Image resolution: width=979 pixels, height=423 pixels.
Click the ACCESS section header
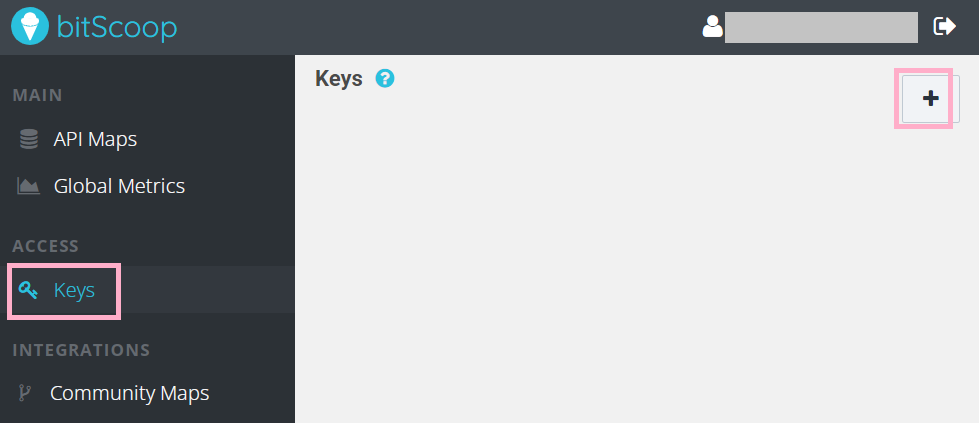46,246
